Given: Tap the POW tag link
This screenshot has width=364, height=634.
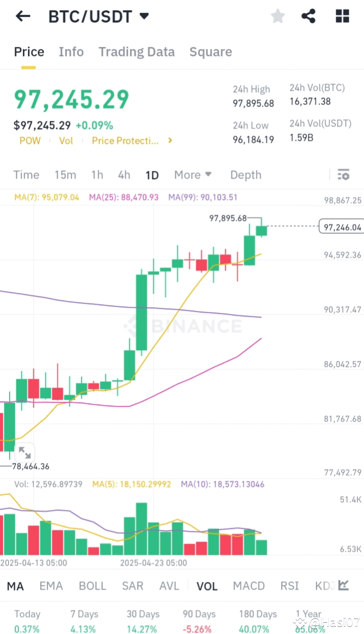Looking at the screenshot, I should [x=30, y=141].
